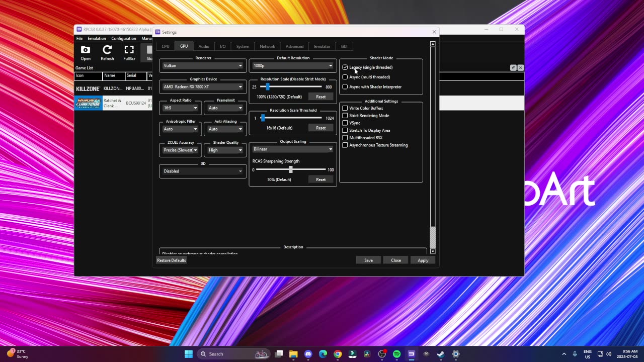Viewport: 644px width, 362px height.
Task: Open Task View from the taskbar
Action: [279, 354]
